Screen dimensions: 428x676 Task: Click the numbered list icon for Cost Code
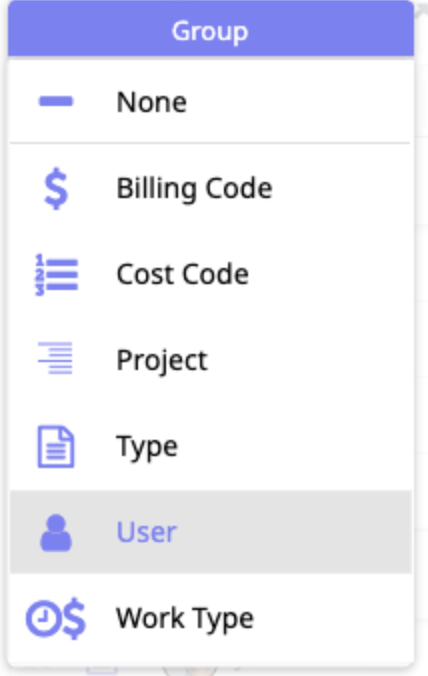(x=56, y=275)
